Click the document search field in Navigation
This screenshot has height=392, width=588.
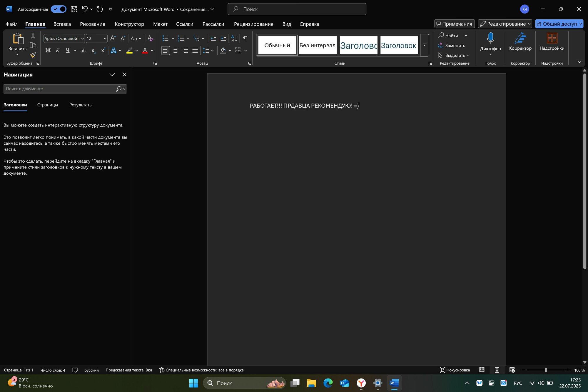click(x=60, y=89)
